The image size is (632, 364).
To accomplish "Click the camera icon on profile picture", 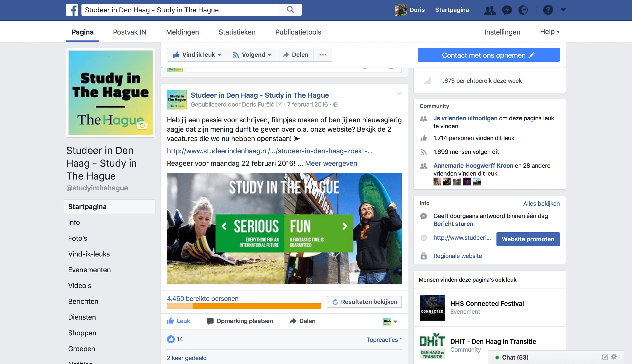I will point(142,125).
